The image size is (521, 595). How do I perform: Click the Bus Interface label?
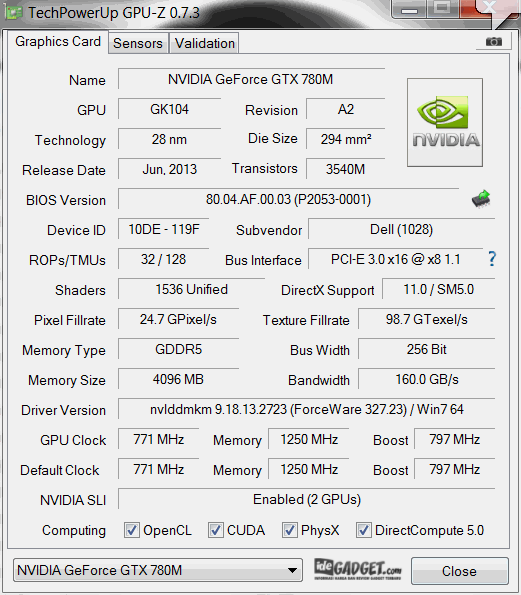click(x=263, y=260)
